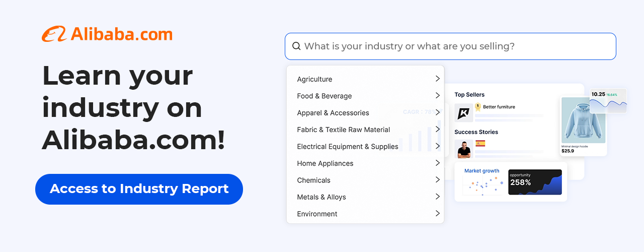Viewport: 644px width, 252px height.
Task: Click the search magnifier icon
Action: (296, 46)
